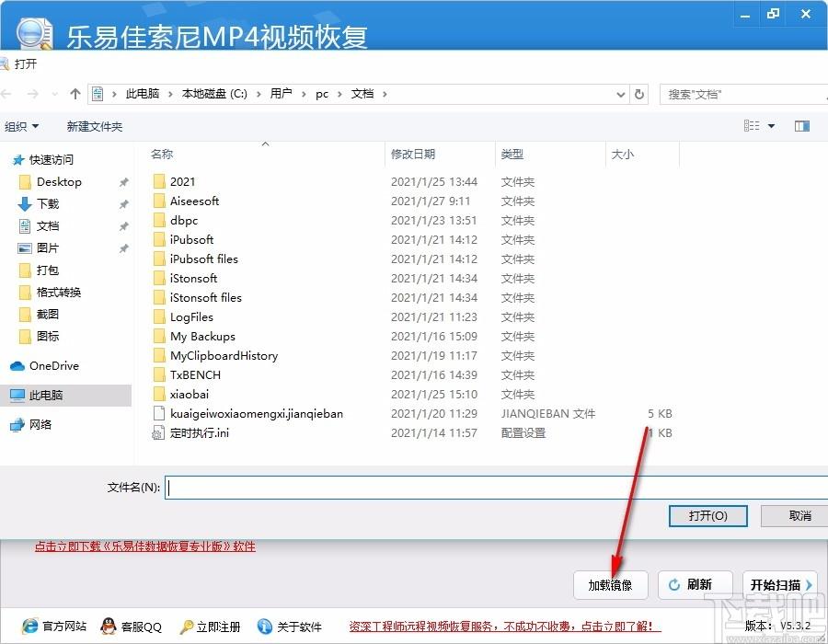
Task: Open 截图 folder in sidebar
Action: pyautogui.click(x=39, y=315)
